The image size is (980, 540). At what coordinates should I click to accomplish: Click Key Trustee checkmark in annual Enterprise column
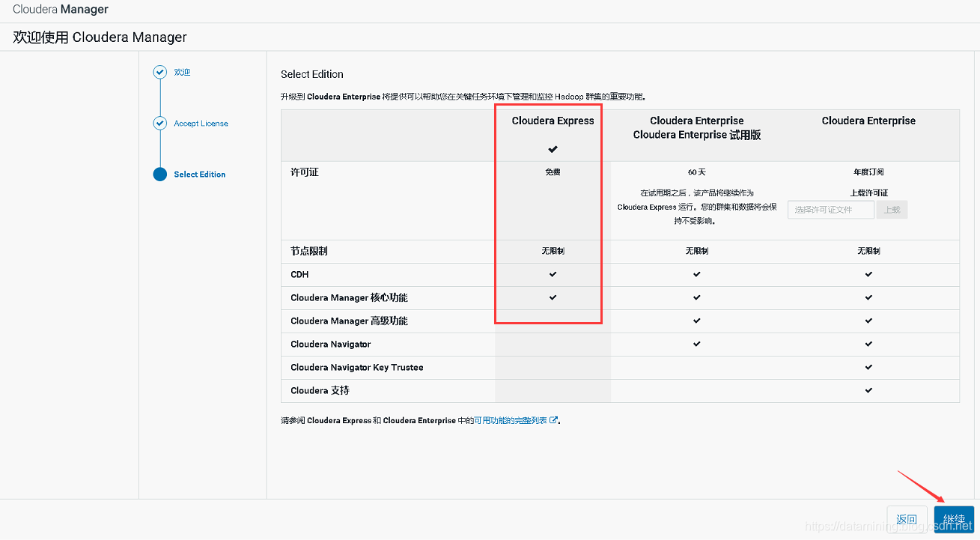click(x=868, y=367)
